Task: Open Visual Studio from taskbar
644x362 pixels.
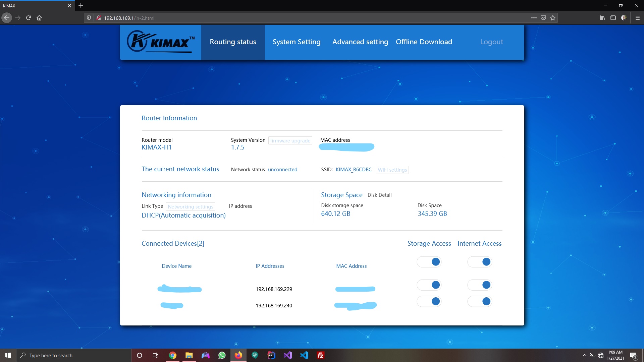Action: tap(288, 355)
